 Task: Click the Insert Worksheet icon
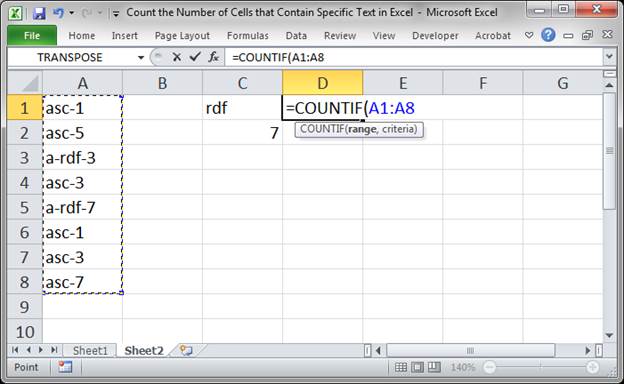[186, 350]
